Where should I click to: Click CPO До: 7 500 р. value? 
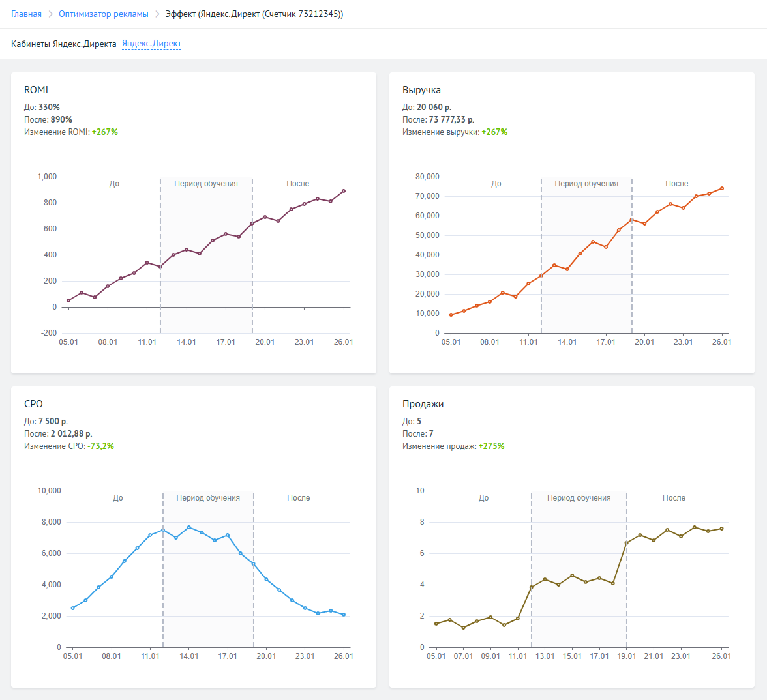(53, 421)
